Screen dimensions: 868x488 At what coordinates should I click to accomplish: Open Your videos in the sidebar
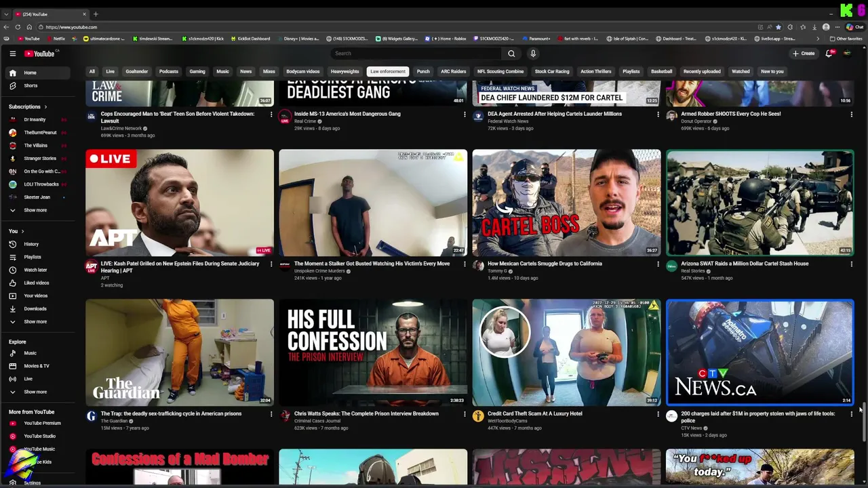tap(38, 296)
